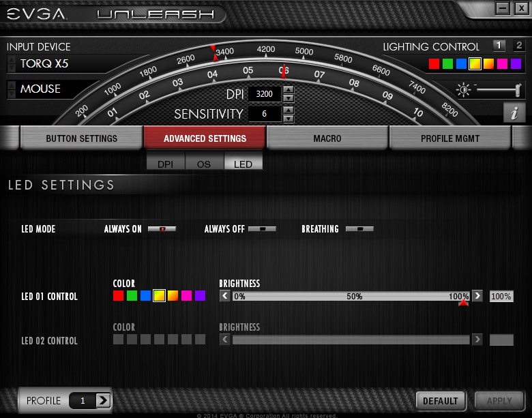Select previous device above TORQ X5

tap(11, 60)
